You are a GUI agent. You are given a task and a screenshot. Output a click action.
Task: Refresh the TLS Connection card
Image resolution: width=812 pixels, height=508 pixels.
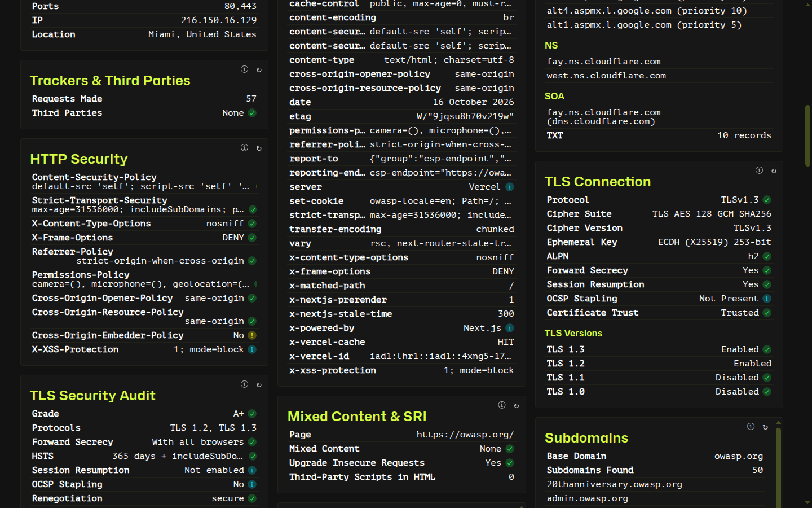pyautogui.click(x=774, y=171)
